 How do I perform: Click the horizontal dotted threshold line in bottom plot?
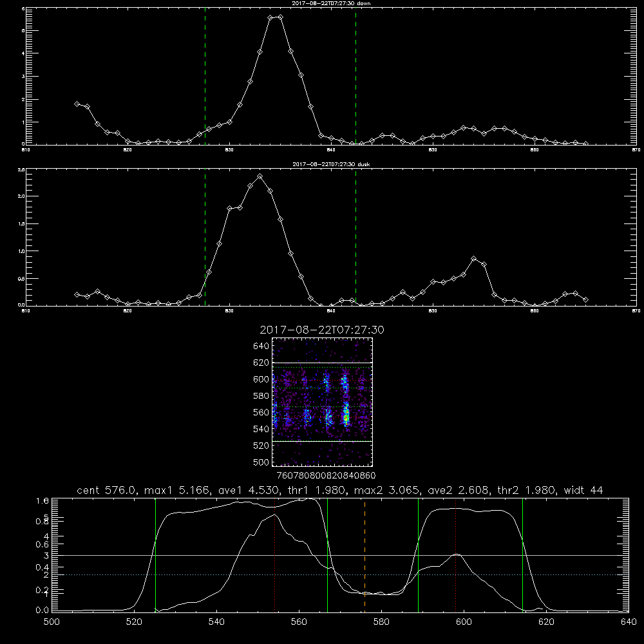(340, 574)
